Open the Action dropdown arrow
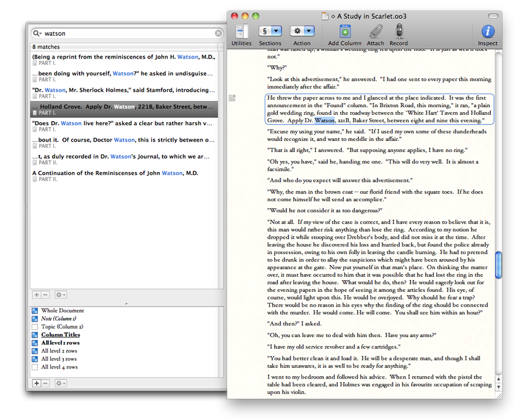Viewport: 527px width, 420px height. 309,31
